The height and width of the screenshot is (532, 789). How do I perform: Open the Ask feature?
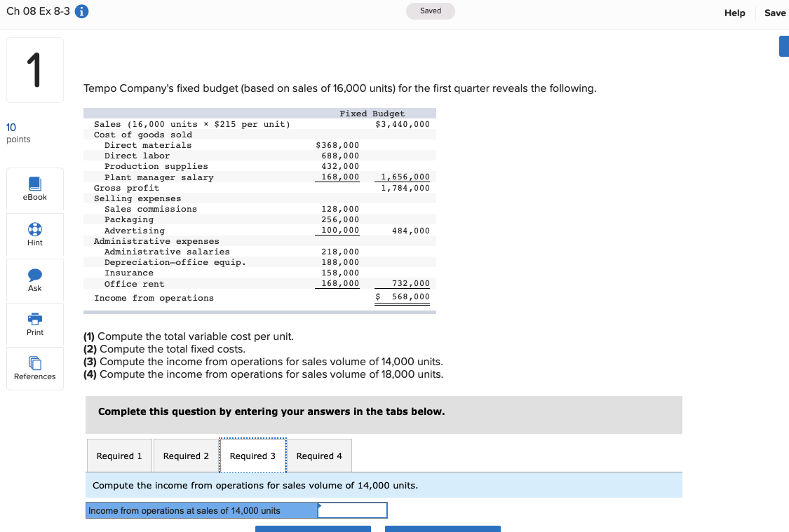coord(34,280)
